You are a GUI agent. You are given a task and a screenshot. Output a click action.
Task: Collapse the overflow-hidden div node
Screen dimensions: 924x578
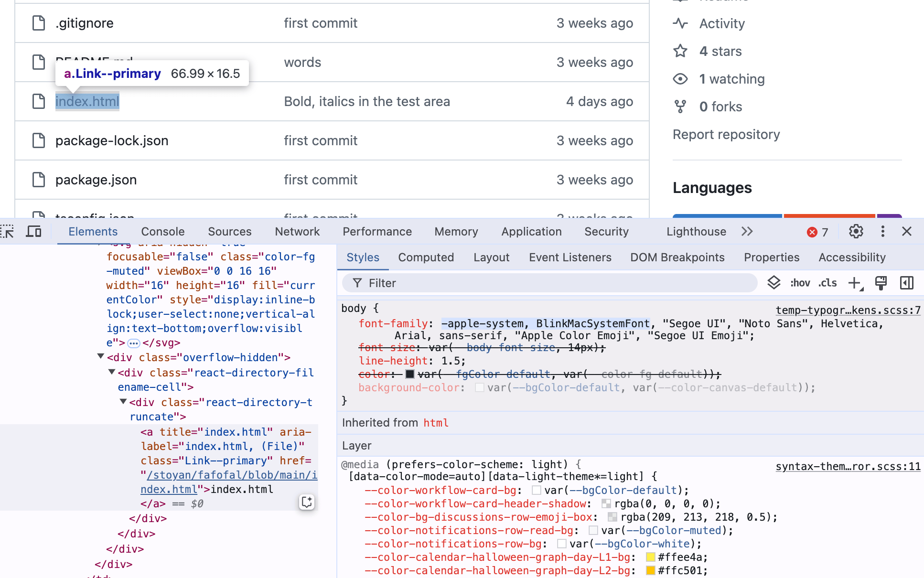(100, 356)
